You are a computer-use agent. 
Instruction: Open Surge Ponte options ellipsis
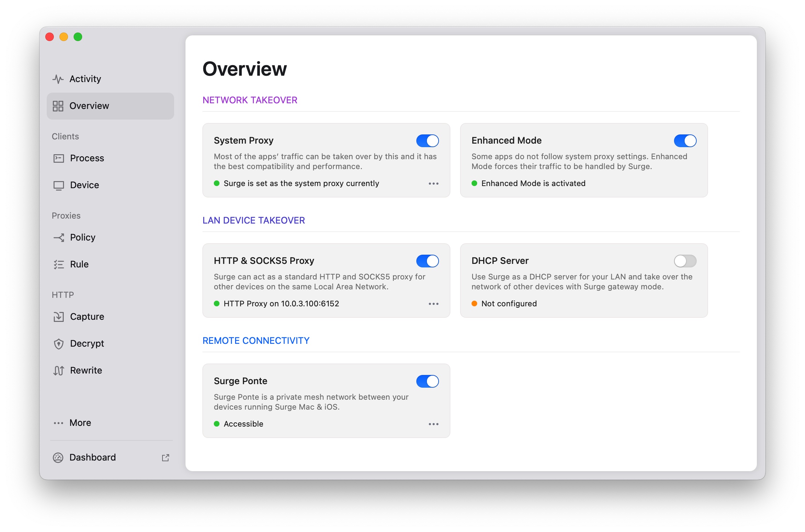[434, 424]
